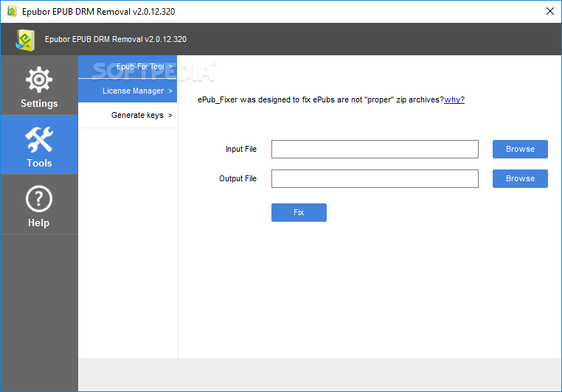The height and width of the screenshot is (392, 562).
Task: Open the Help question mark icon
Action: (38, 198)
